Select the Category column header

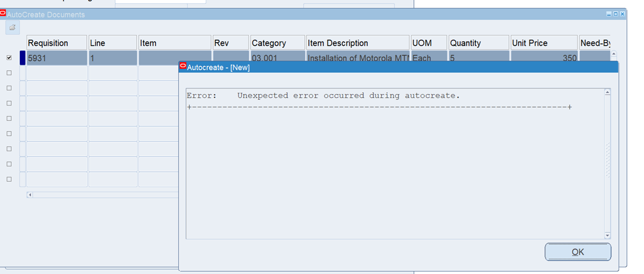(278, 43)
